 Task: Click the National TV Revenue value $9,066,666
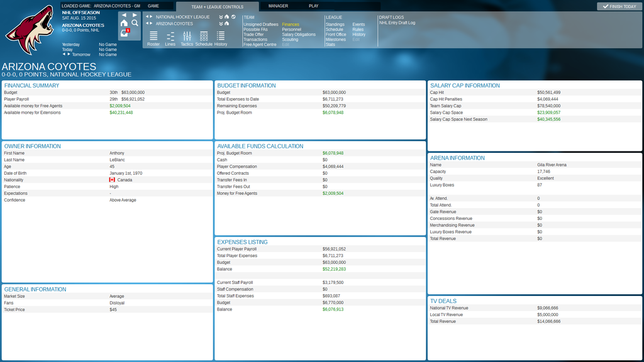[548, 308]
